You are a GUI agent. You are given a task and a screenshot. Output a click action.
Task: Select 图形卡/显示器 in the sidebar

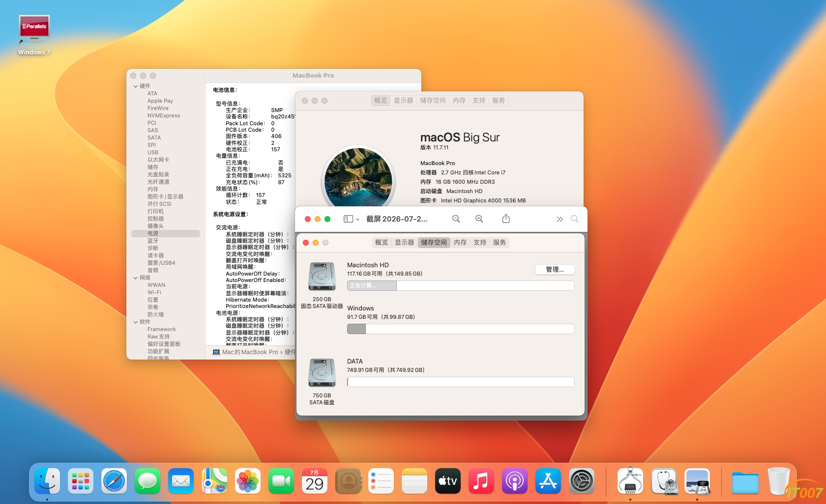pos(166,197)
